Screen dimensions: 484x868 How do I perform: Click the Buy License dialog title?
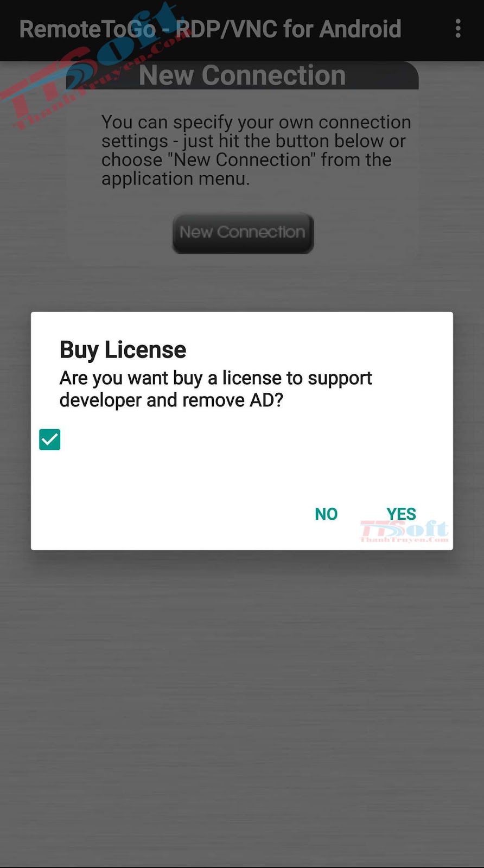coord(123,350)
